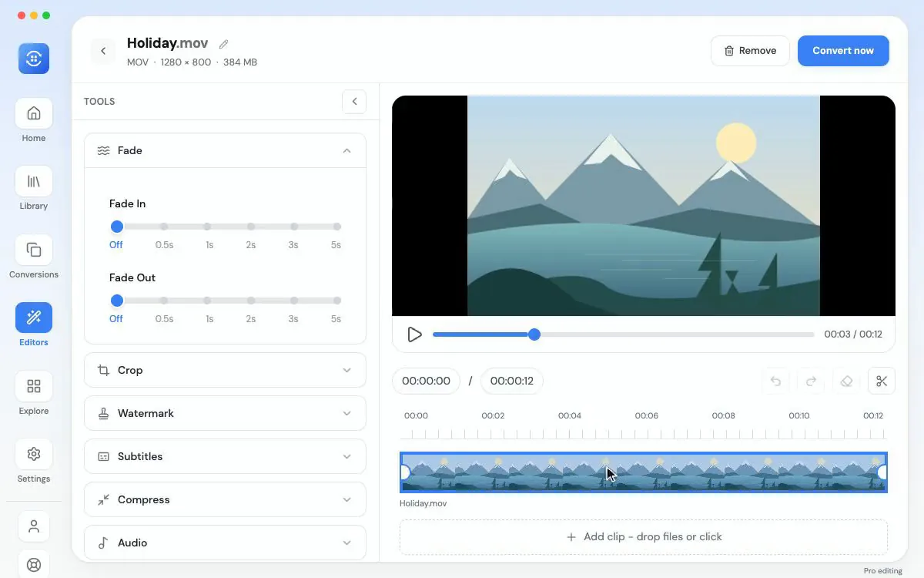Screen dimensions: 924x578
Task: Expand the Audio section
Action: (346, 543)
